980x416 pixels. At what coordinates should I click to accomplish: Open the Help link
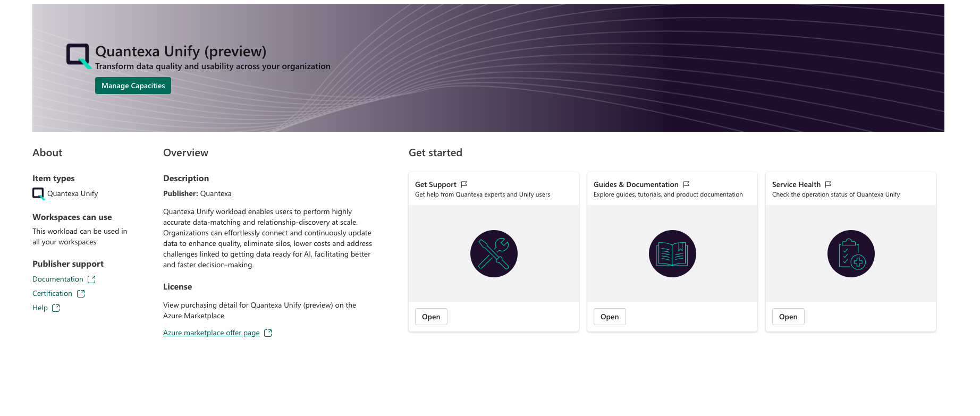pos(40,308)
